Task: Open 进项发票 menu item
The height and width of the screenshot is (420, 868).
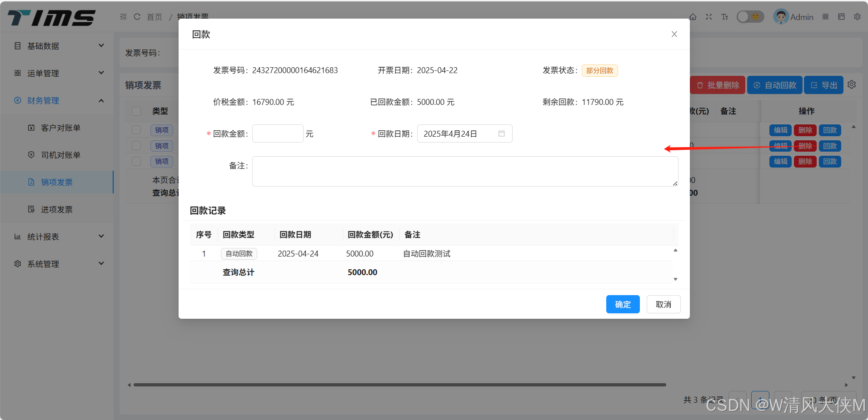Action: tap(57, 209)
